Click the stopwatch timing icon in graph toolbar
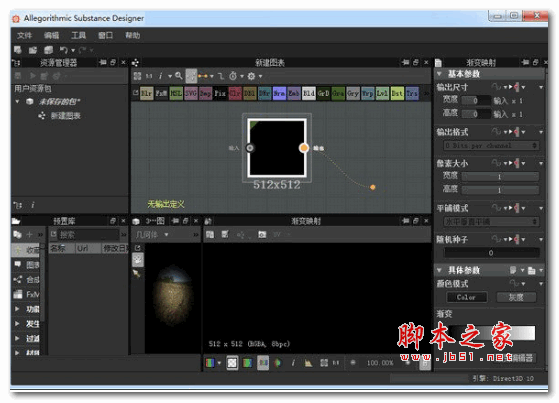The height and width of the screenshot is (403, 559). coord(233,76)
